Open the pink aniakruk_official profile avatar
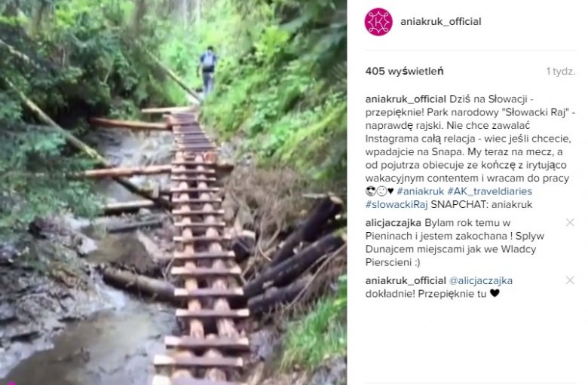This screenshot has width=588, height=385. [x=378, y=22]
